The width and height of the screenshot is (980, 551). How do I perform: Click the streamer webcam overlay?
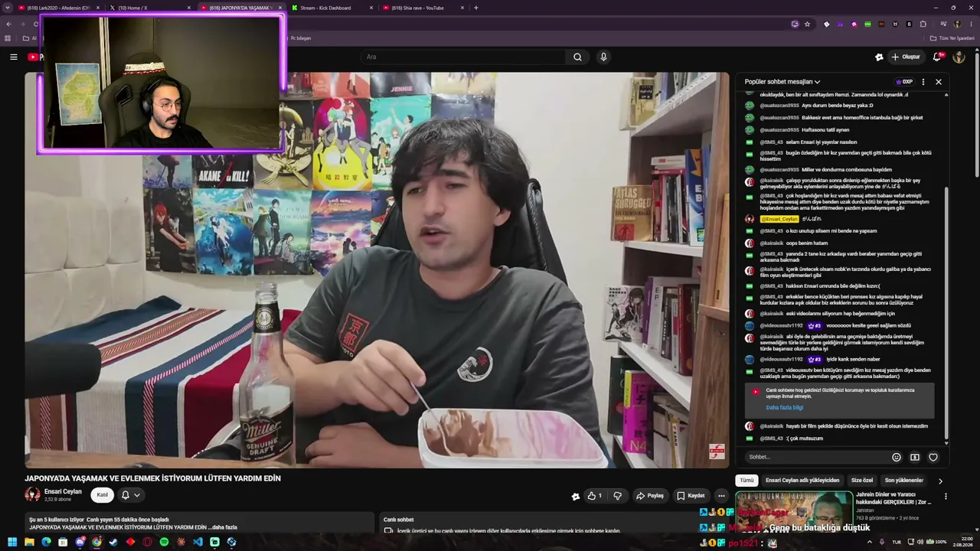coord(162,83)
